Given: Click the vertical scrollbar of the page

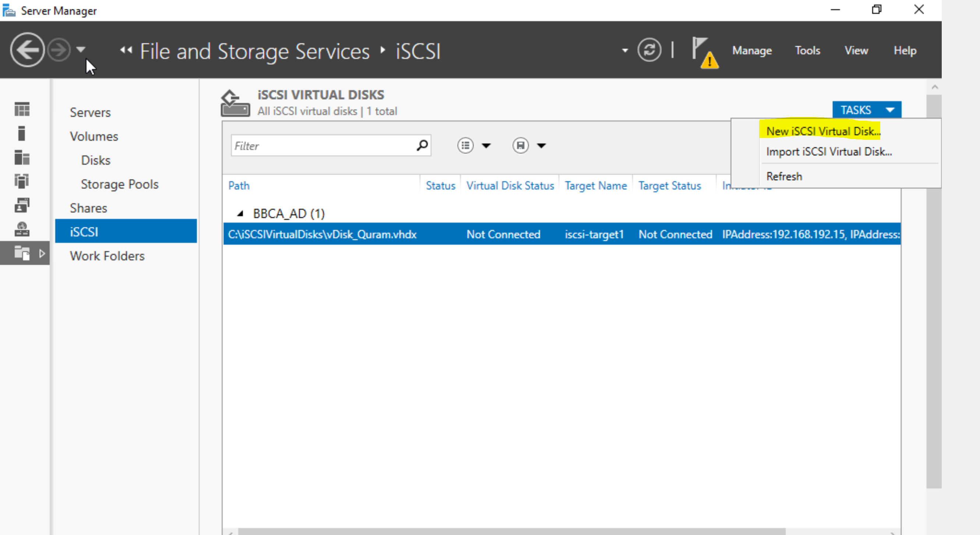Looking at the screenshot, I should pos(934,291).
